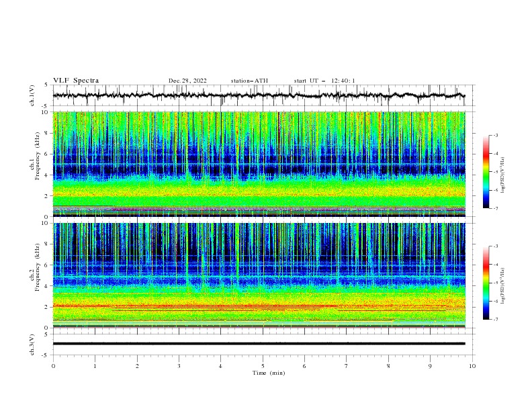
Task: Click the 'Time (min)' axis title
Action: 269,373
